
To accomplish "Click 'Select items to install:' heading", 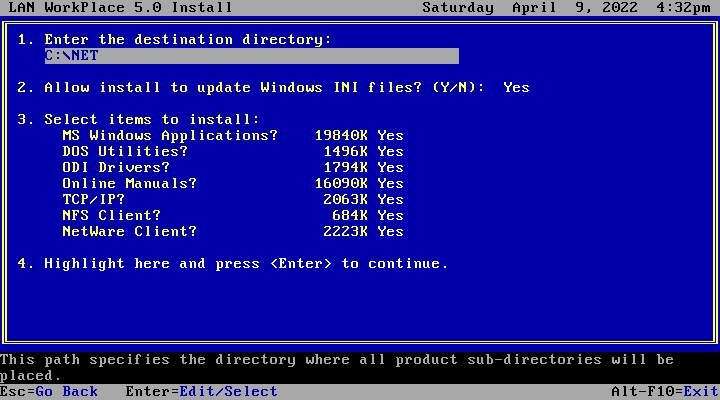I will coord(152,119).
